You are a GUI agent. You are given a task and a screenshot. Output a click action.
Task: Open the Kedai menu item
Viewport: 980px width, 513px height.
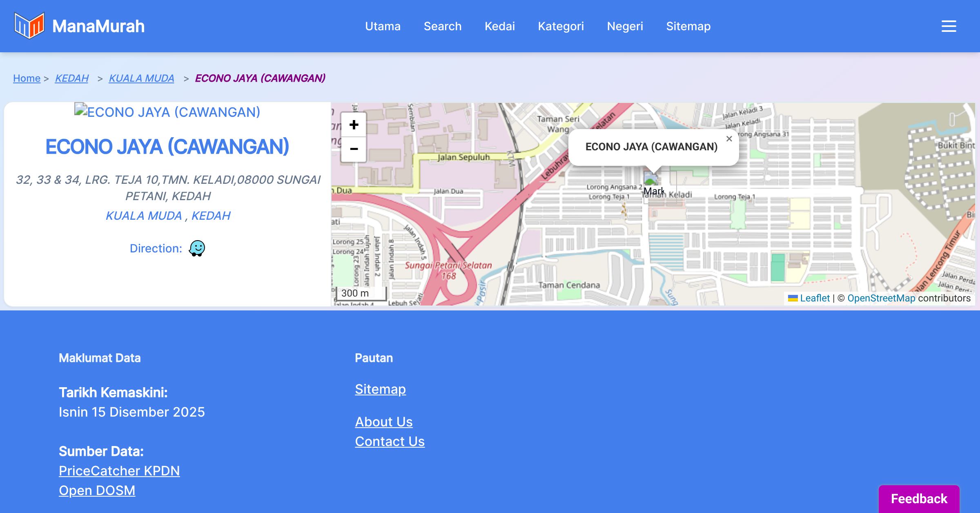tap(499, 26)
